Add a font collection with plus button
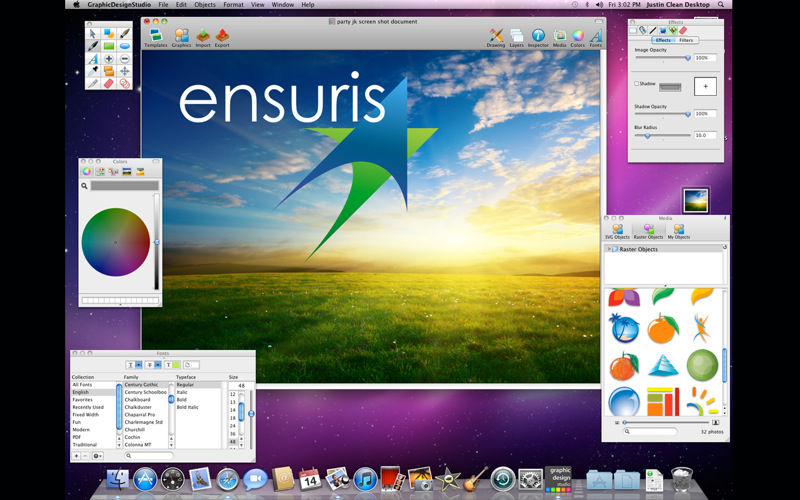This screenshot has width=800, height=500. coord(77,456)
